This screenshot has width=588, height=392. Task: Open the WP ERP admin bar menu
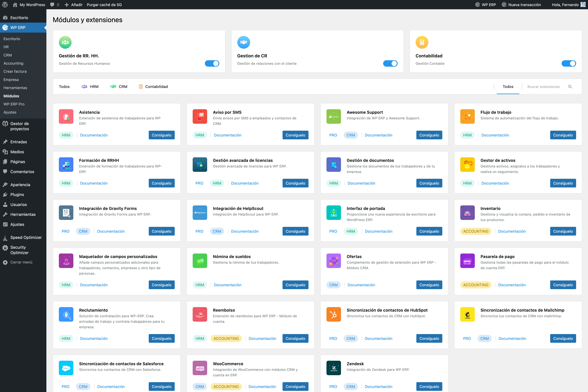[486, 4]
